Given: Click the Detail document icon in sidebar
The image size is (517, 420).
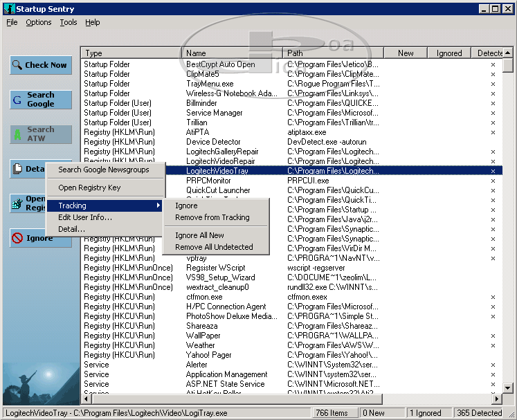Looking at the screenshot, I should pyautogui.click(x=17, y=169).
